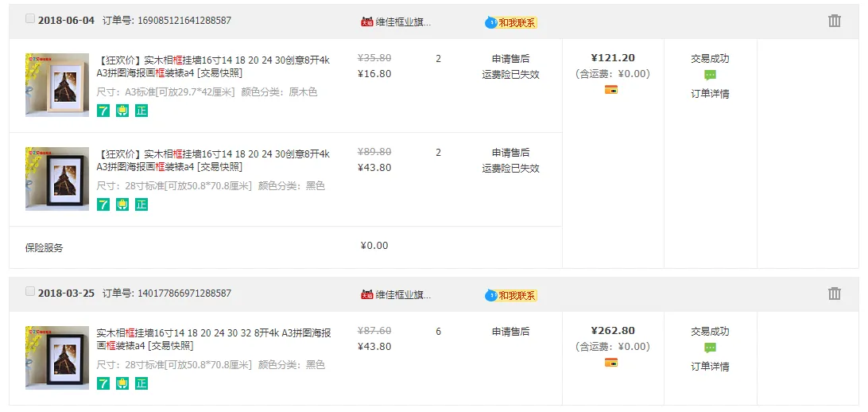Click 和我联系 chat icon on 2018-03-25 order
This screenshot has height=412, width=868.
[x=511, y=295]
